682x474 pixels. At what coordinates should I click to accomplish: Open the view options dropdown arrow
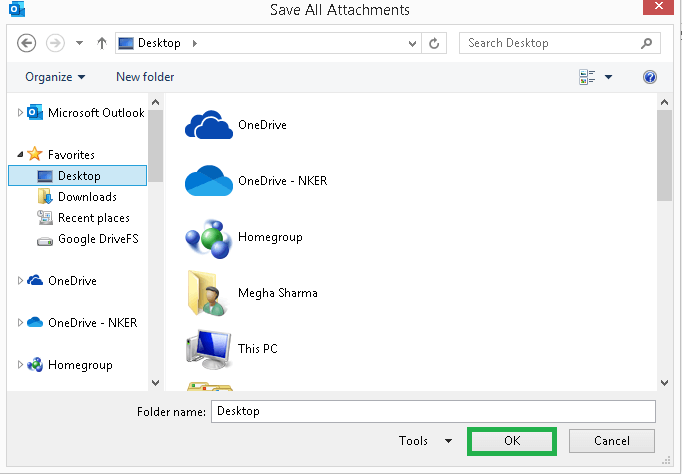[x=608, y=77]
